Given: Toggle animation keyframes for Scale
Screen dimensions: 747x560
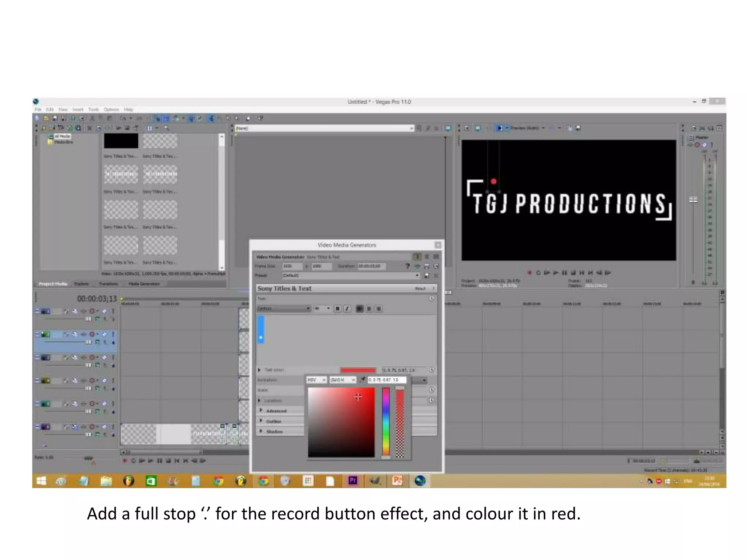Looking at the screenshot, I should 431,390.
